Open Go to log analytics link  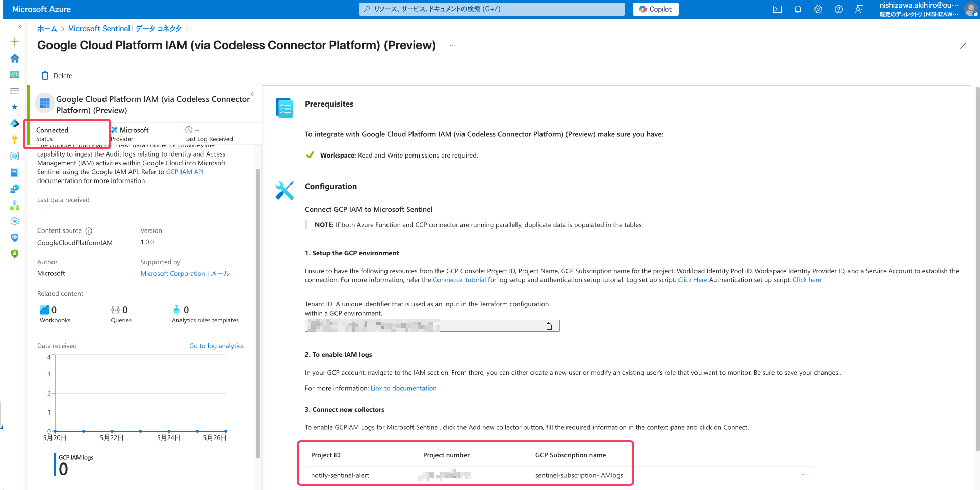[216, 346]
